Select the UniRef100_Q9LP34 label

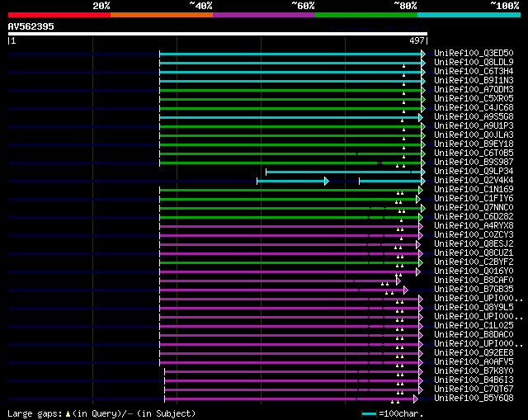click(x=474, y=171)
